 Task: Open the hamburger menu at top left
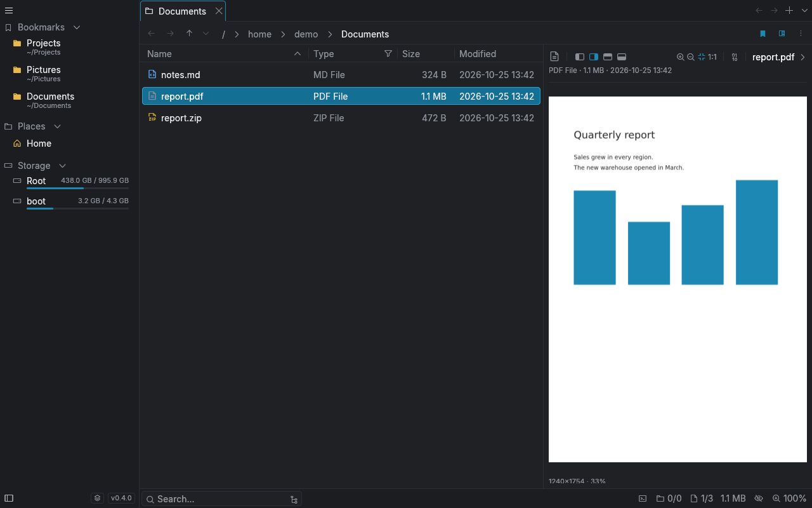pyautogui.click(x=9, y=11)
